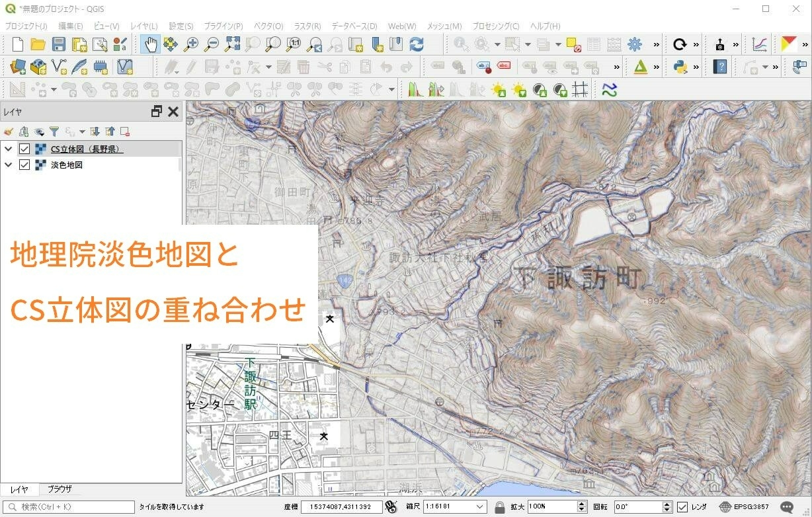Save the project with the floppy disk icon
The height and width of the screenshot is (517, 812).
[58, 44]
